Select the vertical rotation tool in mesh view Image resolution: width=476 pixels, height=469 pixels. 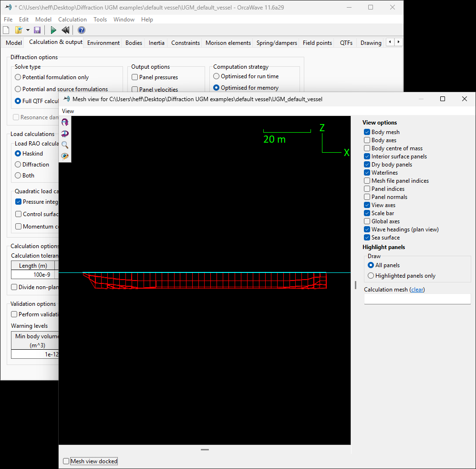[x=65, y=134]
